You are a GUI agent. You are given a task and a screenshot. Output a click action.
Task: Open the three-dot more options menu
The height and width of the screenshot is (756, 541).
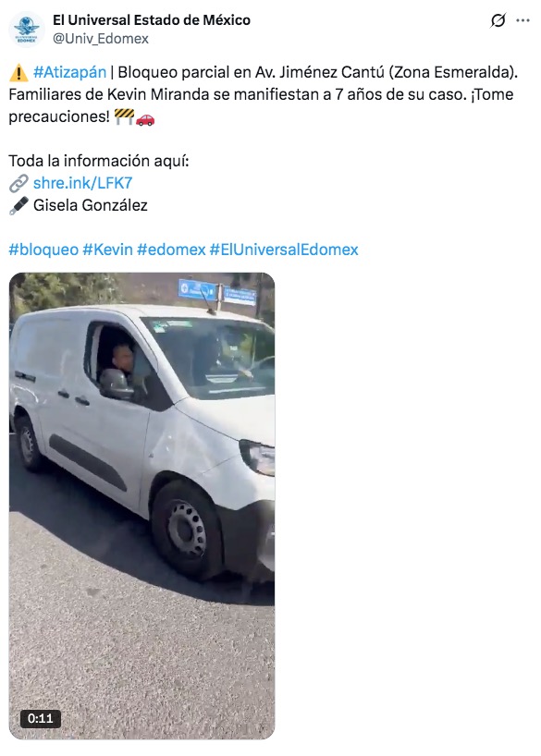[x=523, y=20]
